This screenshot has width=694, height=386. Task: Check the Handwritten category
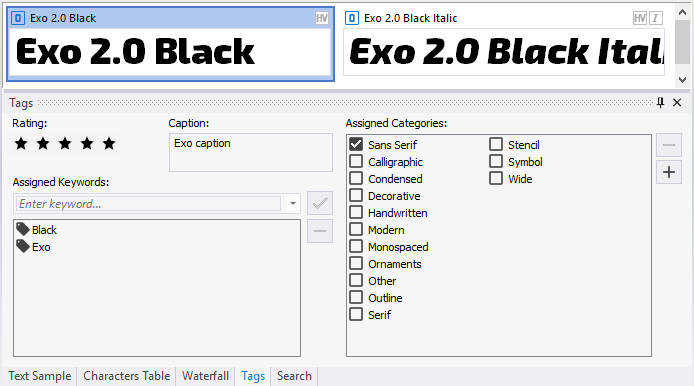(x=356, y=212)
